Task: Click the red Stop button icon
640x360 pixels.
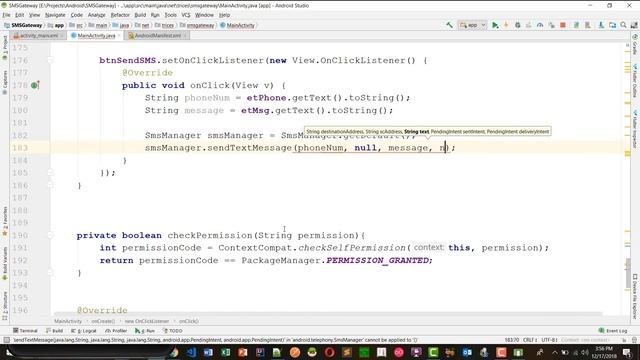Action: click(563, 25)
